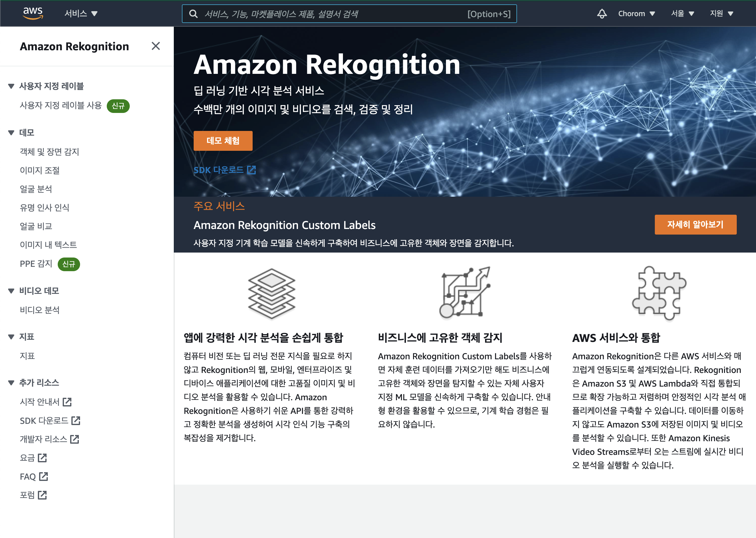
Task: Focus the services search input field
Action: click(331, 14)
